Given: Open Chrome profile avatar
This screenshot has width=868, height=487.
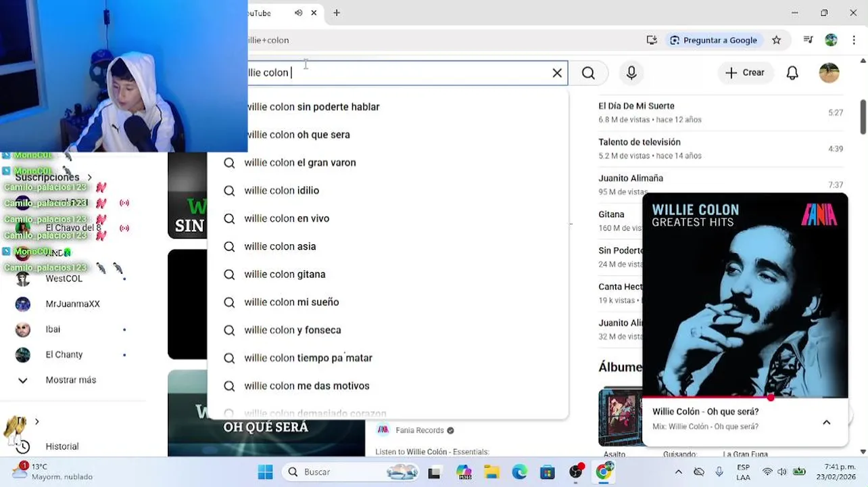Looking at the screenshot, I should click(x=831, y=40).
